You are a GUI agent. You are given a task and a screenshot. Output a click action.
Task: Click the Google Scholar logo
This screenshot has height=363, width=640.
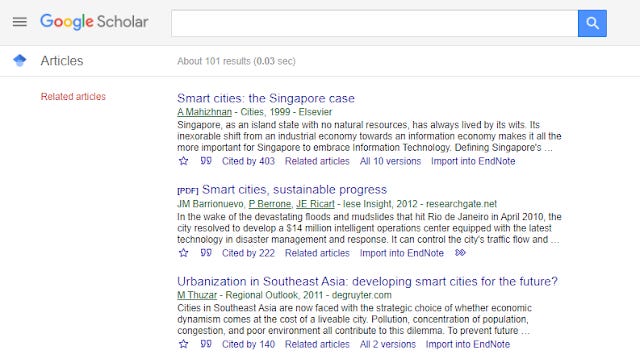coord(94,22)
